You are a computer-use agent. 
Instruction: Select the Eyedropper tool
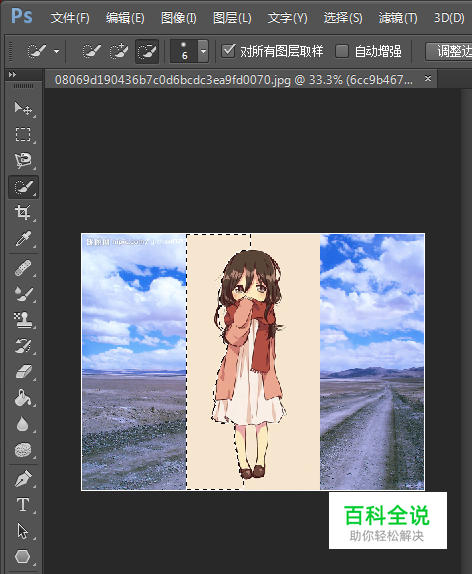[x=23, y=239]
